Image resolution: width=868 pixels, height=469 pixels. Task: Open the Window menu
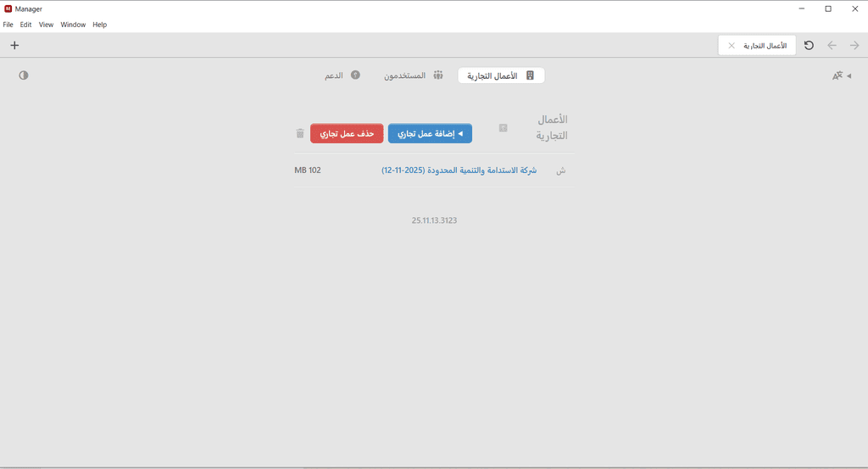(73, 25)
